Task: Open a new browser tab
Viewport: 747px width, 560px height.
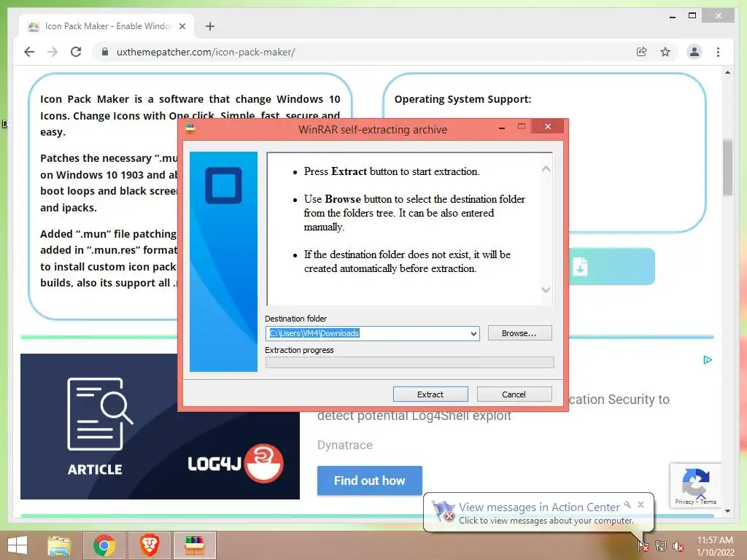Action: pos(210,26)
